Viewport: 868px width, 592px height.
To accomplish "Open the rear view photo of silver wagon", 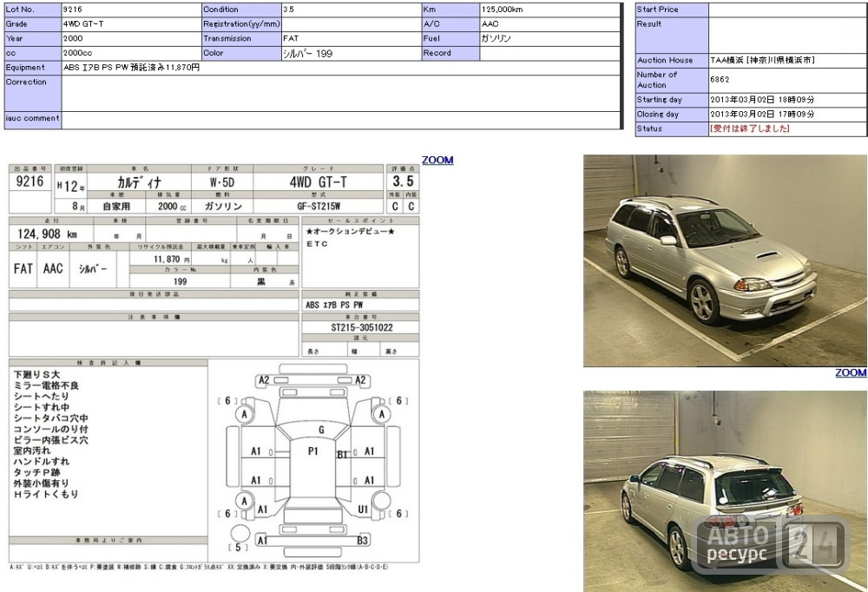I will coord(725,491).
